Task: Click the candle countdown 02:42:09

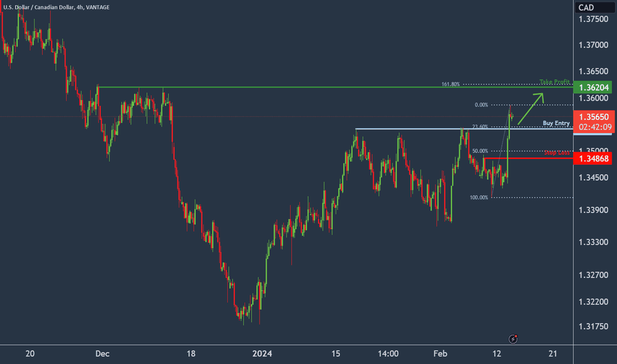Action: tap(594, 127)
